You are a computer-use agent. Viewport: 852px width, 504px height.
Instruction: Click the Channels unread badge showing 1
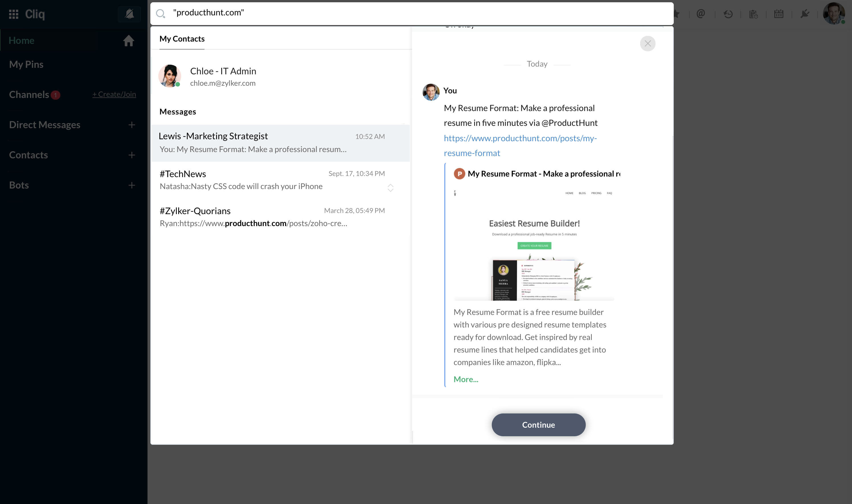(56, 95)
